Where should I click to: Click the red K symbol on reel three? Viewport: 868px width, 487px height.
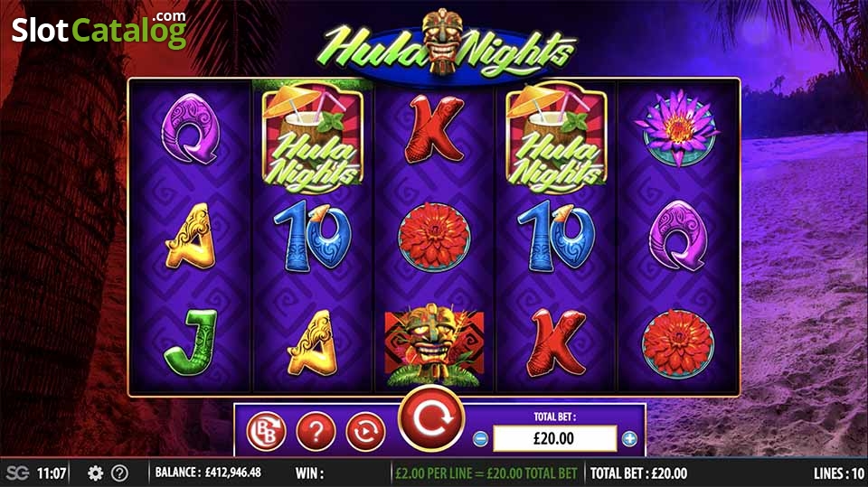tap(434, 130)
